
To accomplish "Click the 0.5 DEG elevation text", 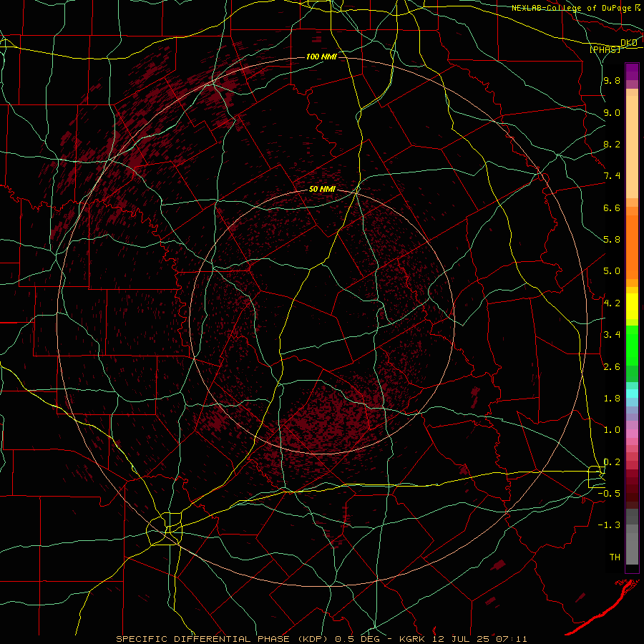I will (x=358, y=639).
